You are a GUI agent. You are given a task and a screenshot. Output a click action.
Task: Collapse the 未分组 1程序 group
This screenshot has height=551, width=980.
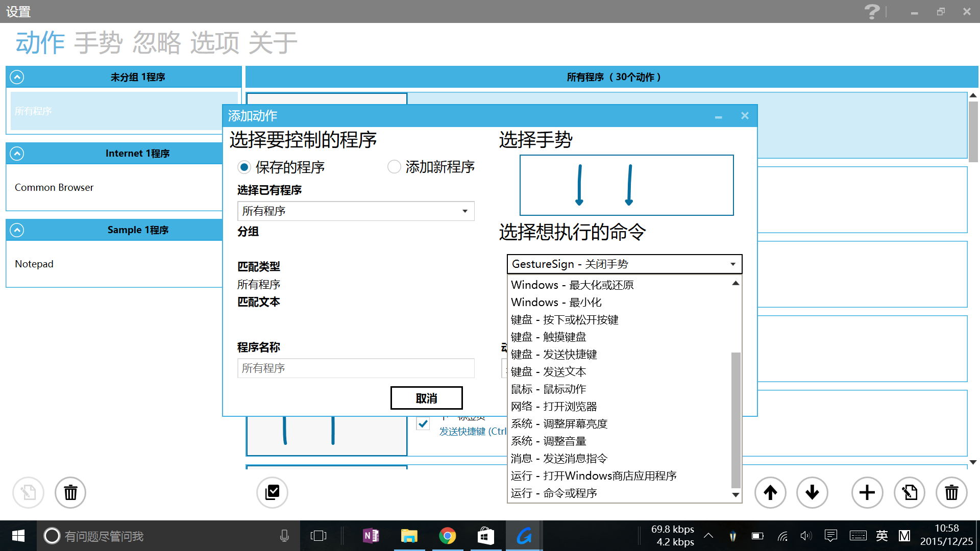tap(17, 77)
